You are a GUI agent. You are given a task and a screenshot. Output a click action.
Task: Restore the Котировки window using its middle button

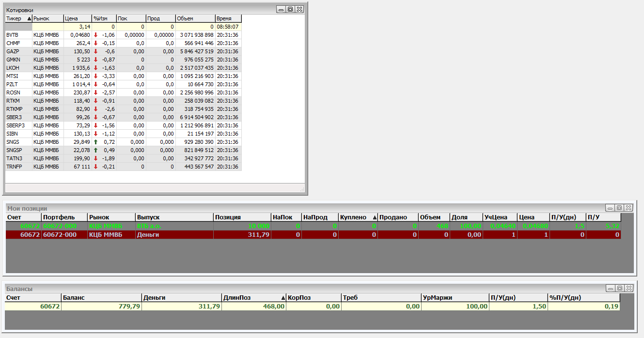[290, 9]
